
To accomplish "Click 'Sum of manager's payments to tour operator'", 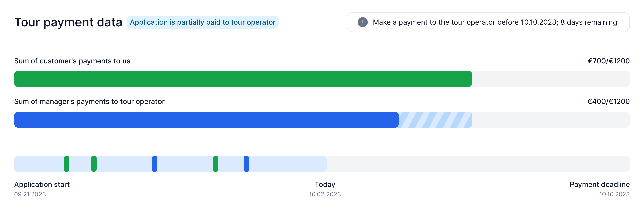I will tap(89, 101).
